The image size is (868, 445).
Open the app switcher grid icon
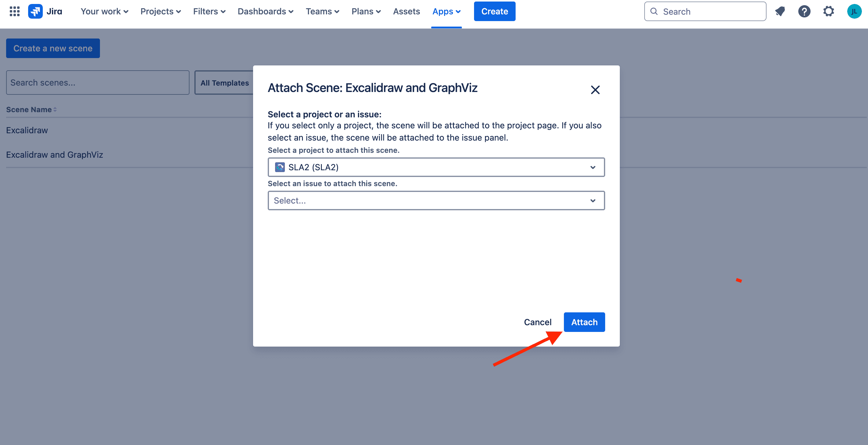(x=14, y=11)
